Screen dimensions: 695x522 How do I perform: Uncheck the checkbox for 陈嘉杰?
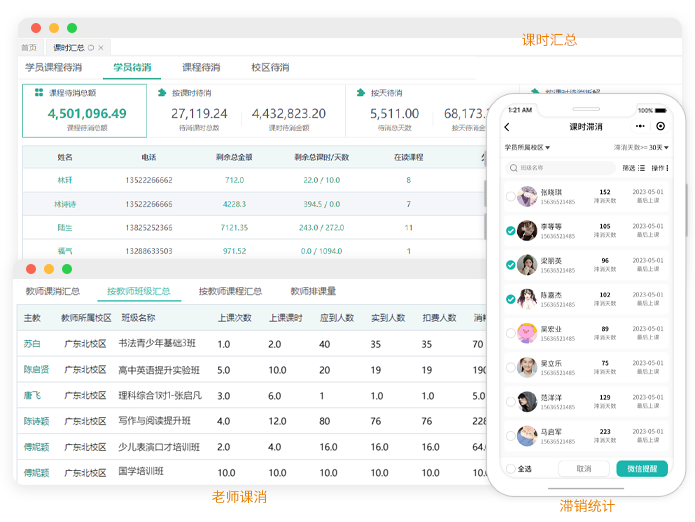[x=510, y=299]
